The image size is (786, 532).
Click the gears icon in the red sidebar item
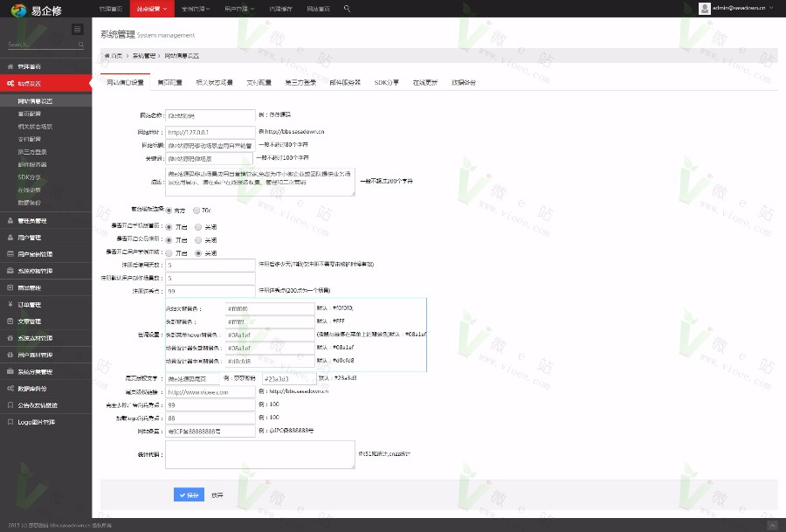pyautogui.click(x=10, y=83)
